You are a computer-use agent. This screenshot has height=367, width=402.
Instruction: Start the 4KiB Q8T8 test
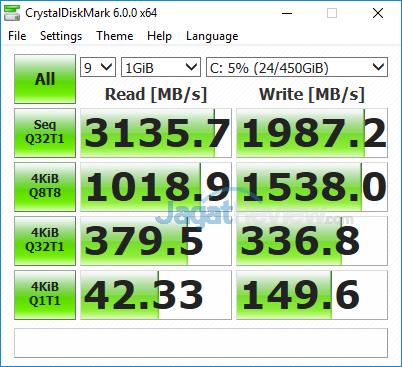coord(45,187)
